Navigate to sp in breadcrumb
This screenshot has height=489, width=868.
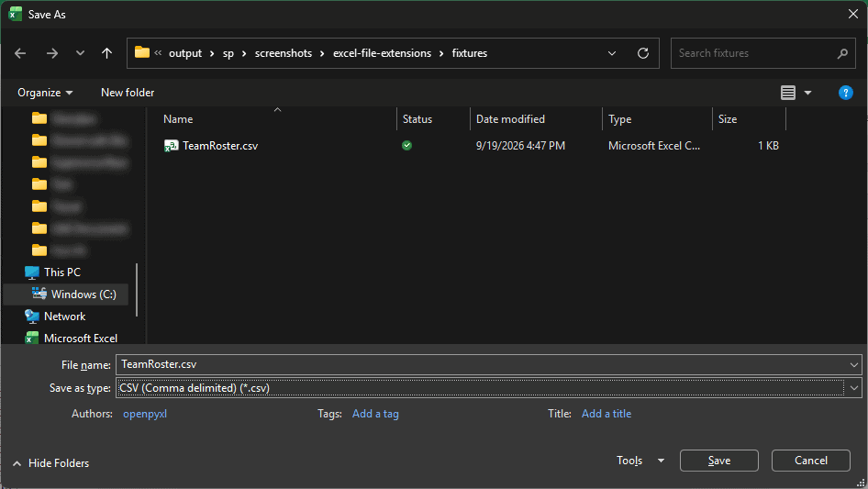(x=228, y=53)
